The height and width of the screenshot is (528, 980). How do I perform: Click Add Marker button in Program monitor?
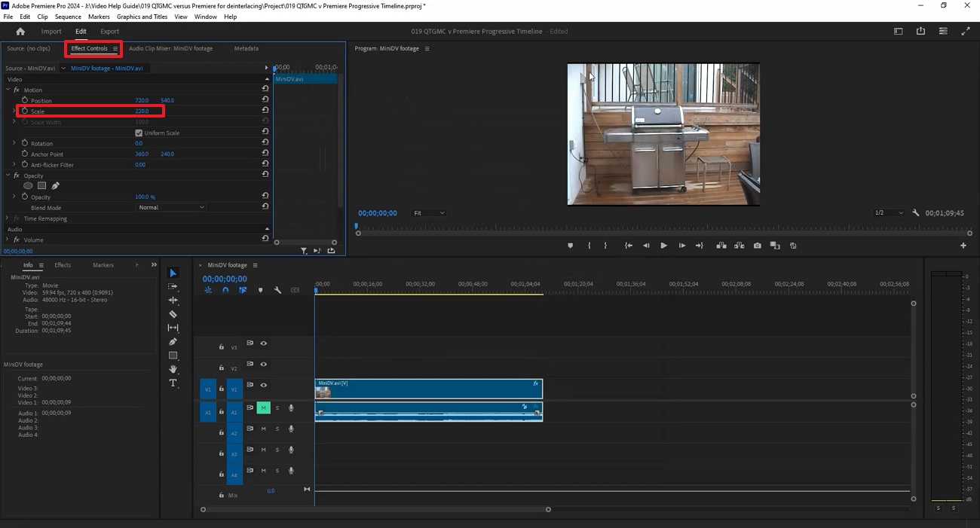tap(570, 246)
